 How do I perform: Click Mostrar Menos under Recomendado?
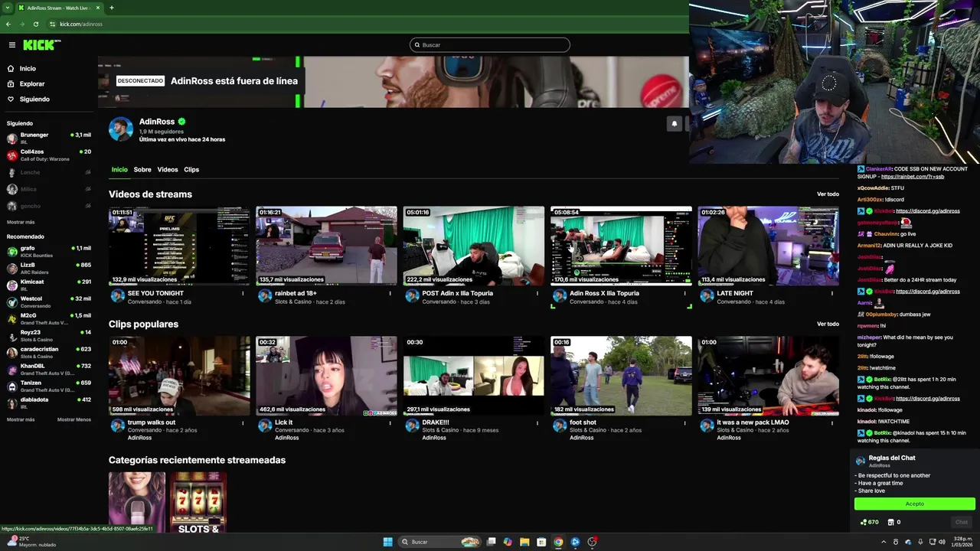point(74,419)
